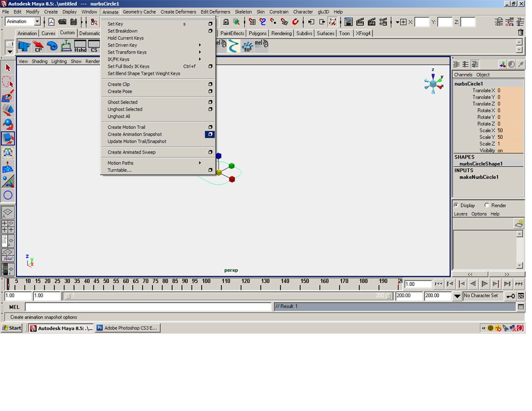Click the CP shelf button
Screen dimensions: 532x411
coord(38,46)
